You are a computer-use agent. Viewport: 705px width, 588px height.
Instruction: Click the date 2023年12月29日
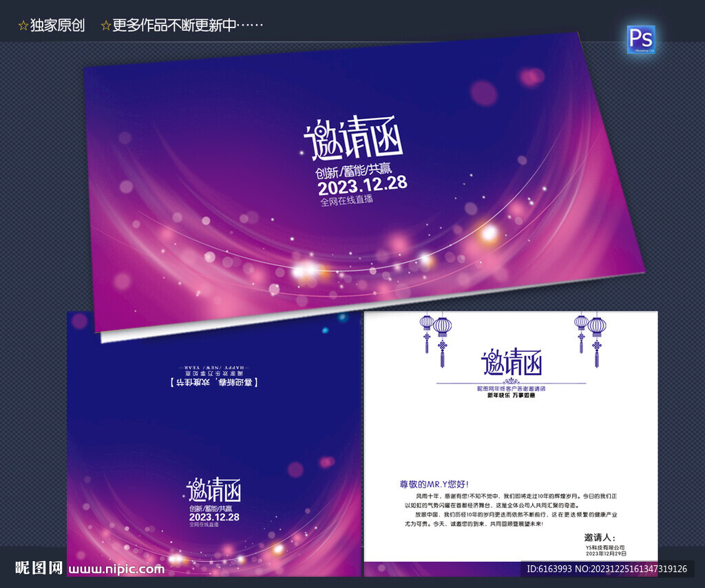coord(606,554)
